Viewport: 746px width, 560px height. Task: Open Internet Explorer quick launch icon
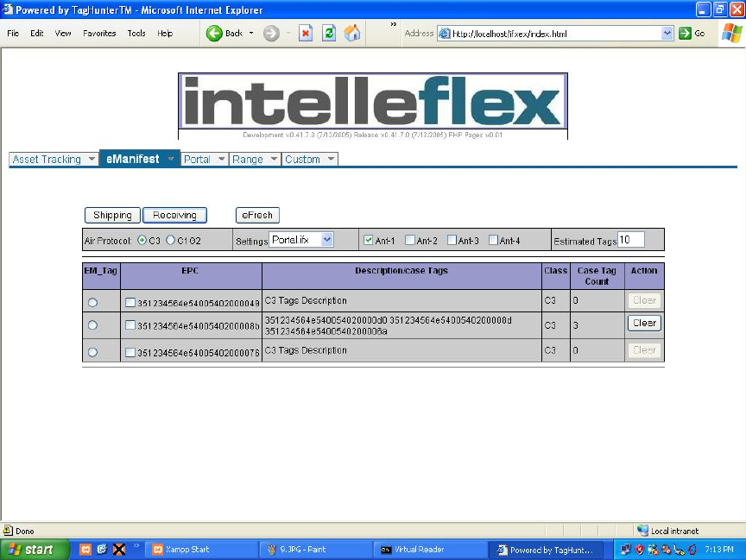pyautogui.click(x=102, y=550)
